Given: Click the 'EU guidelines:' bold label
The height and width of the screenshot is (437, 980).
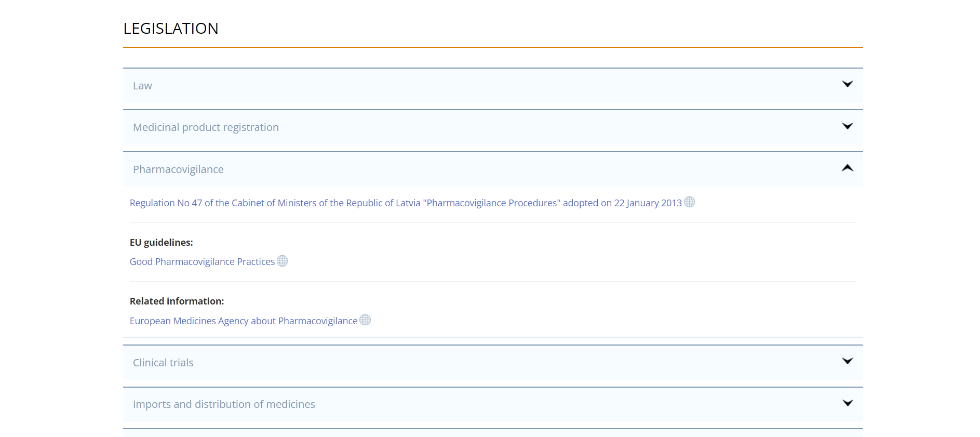Looking at the screenshot, I should pos(161,243).
